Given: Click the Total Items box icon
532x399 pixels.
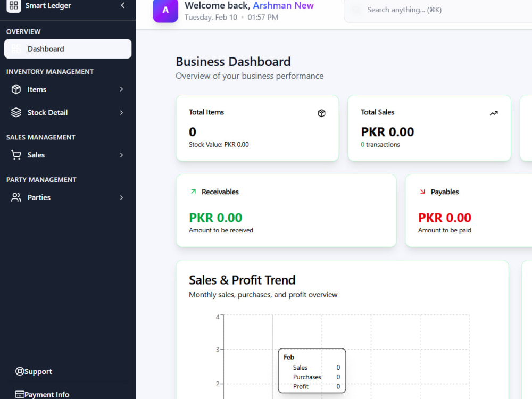Looking at the screenshot, I should [322, 113].
